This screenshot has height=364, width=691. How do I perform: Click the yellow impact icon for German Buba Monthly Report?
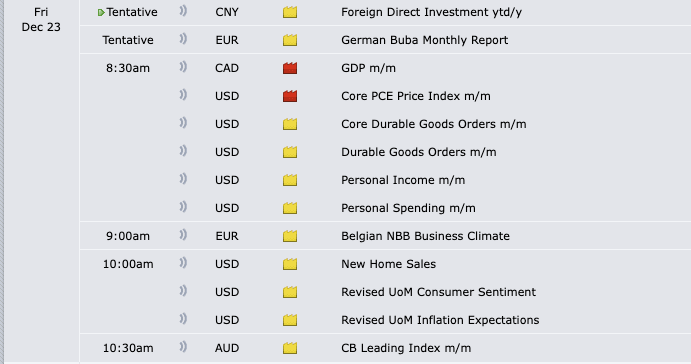(x=290, y=40)
